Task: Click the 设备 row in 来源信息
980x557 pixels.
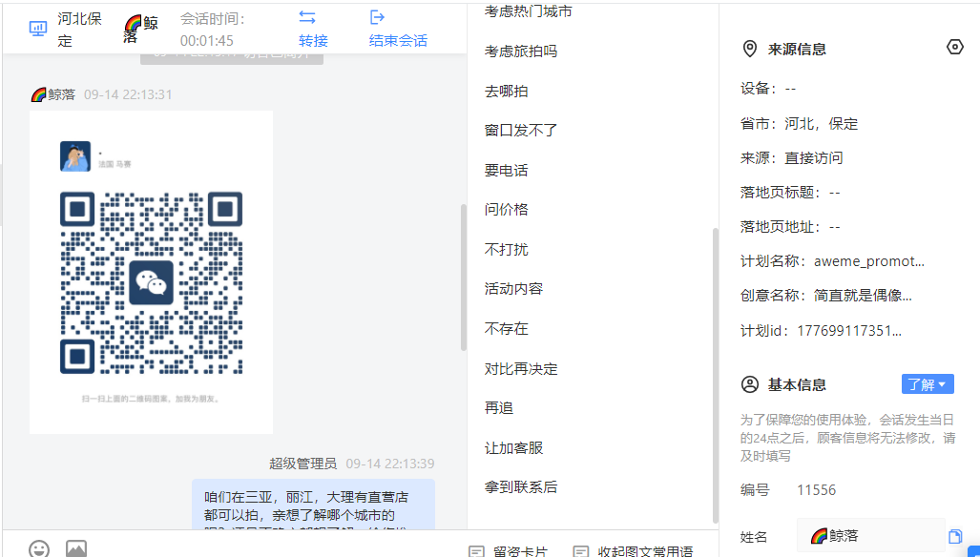Action: [x=768, y=89]
